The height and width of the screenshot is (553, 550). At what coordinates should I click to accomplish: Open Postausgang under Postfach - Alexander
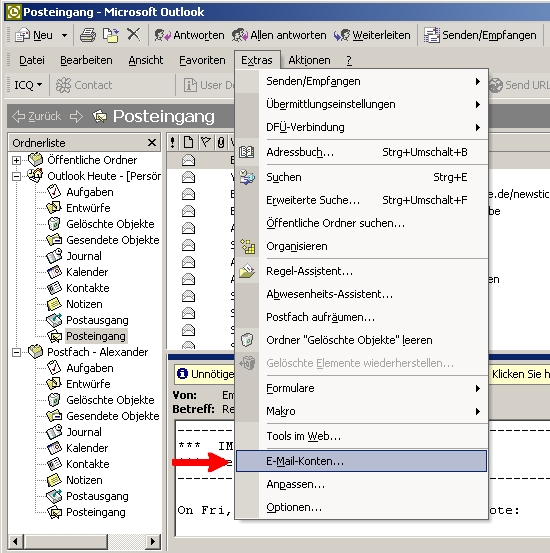(x=97, y=496)
